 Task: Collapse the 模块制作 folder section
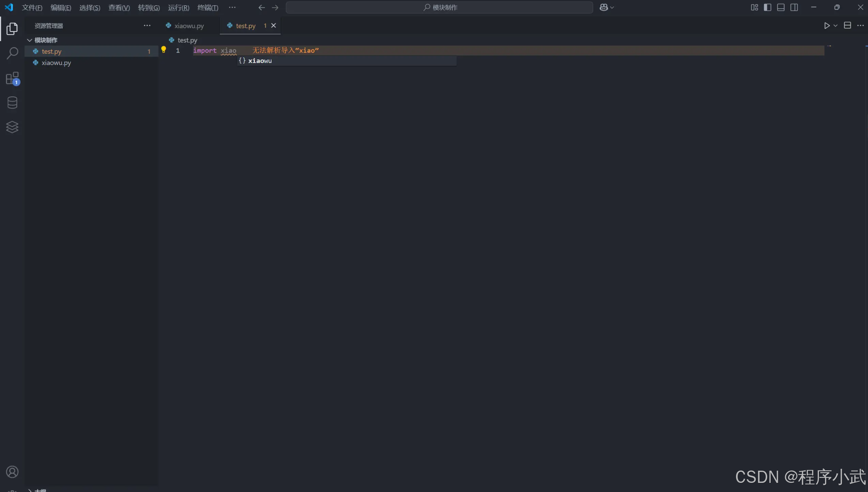click(x=30, y=40)
